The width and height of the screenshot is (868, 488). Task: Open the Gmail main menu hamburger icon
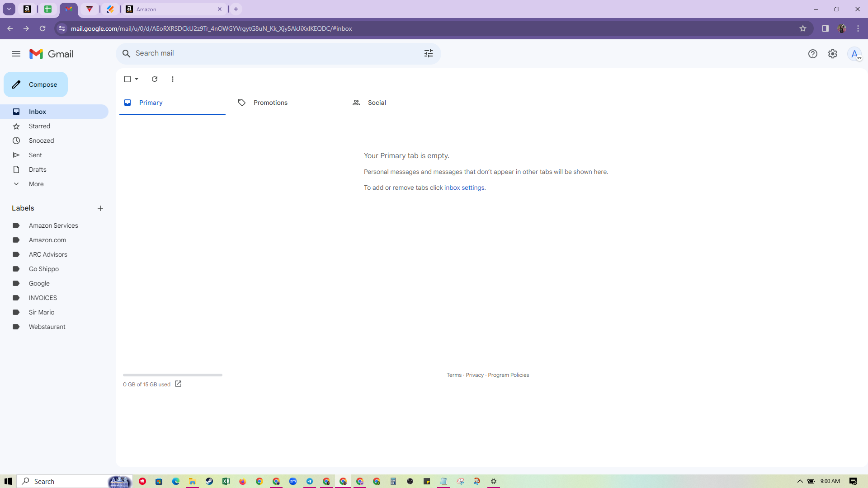(16, 54)
